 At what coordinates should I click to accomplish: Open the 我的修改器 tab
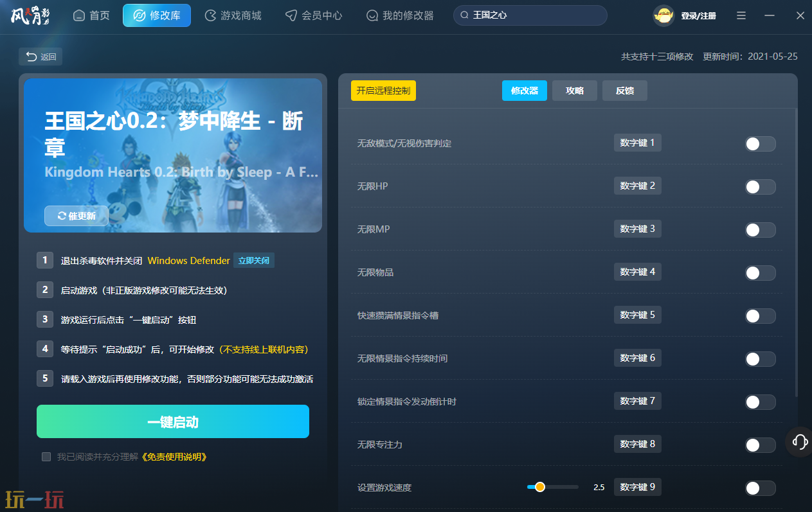point(400,15)
